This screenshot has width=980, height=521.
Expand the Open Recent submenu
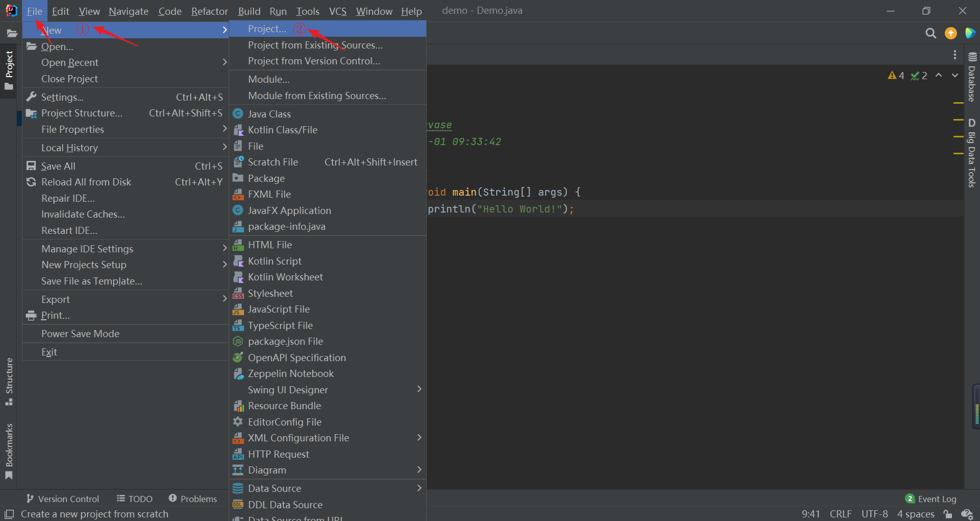pyautogui.click(x=125, y=62)
